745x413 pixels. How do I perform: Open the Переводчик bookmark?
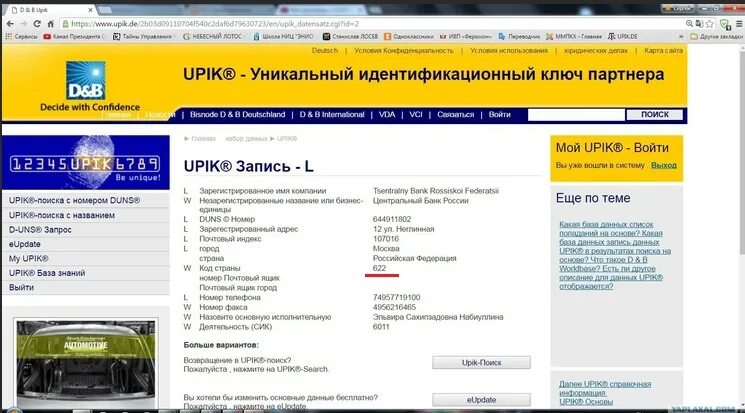519,37
